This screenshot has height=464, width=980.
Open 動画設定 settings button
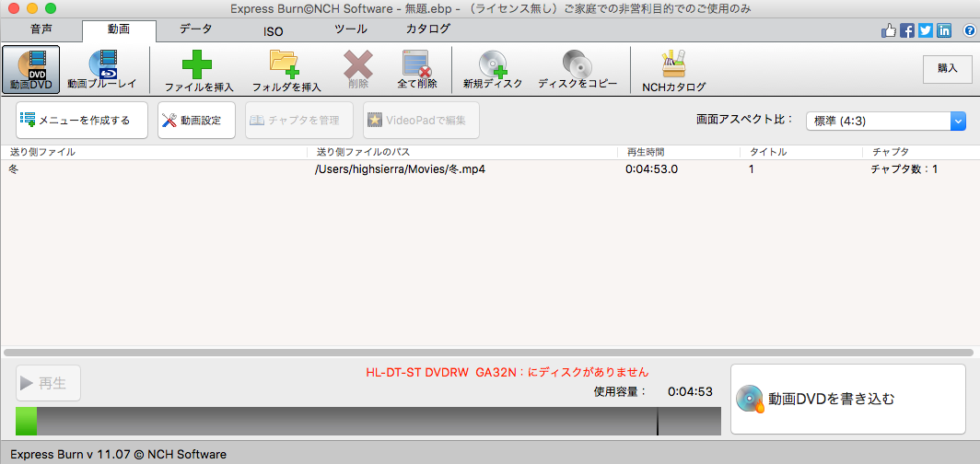pyautogui.click(x=195, y=120)
